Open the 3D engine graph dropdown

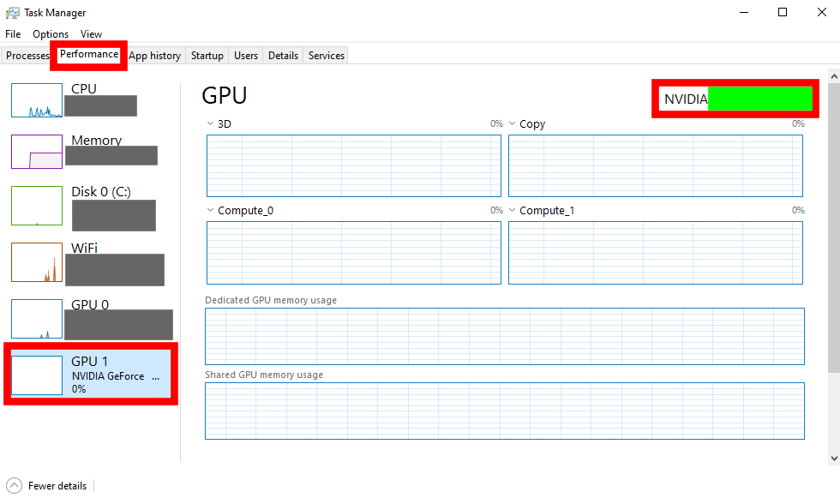(x=210, y=123)
